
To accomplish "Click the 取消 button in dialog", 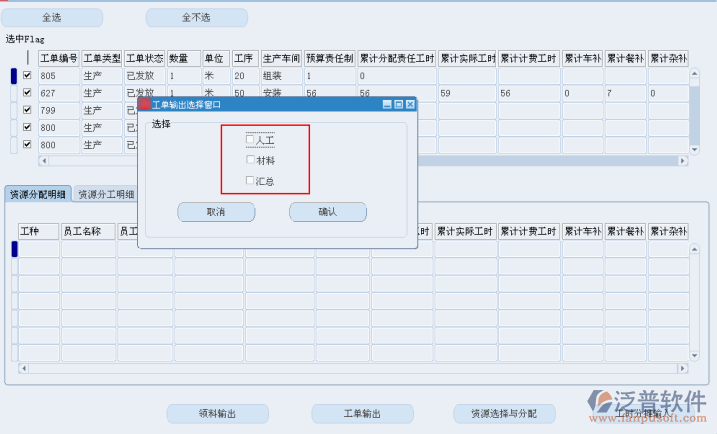I will pyautogui.click(x=216, y=212).
